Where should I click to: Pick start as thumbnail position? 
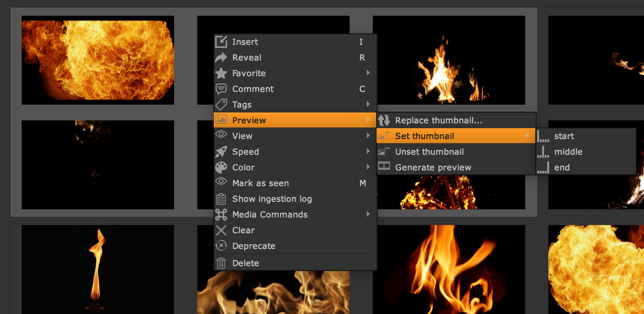564,136
